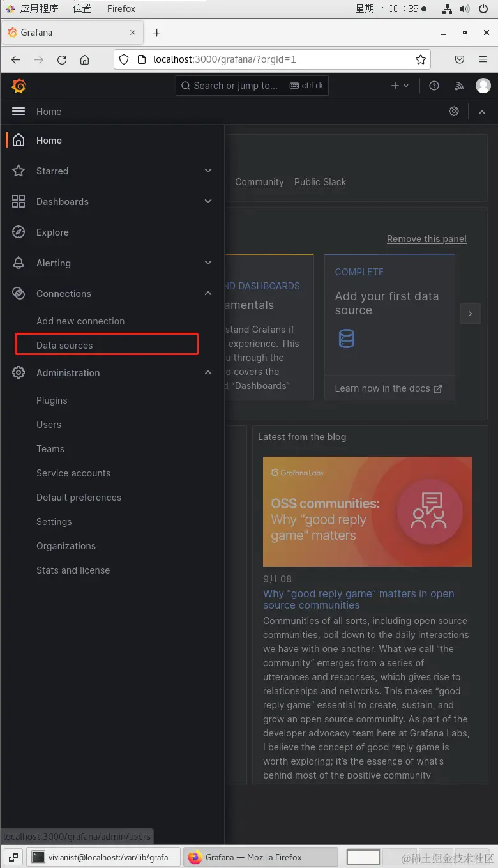
Task: Click Learn how in the docs link
Action: (x=388, y=388)
